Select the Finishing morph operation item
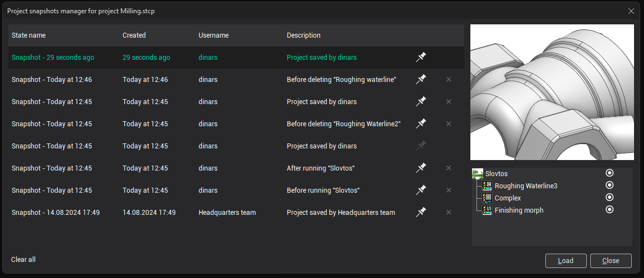 point(519,210)
